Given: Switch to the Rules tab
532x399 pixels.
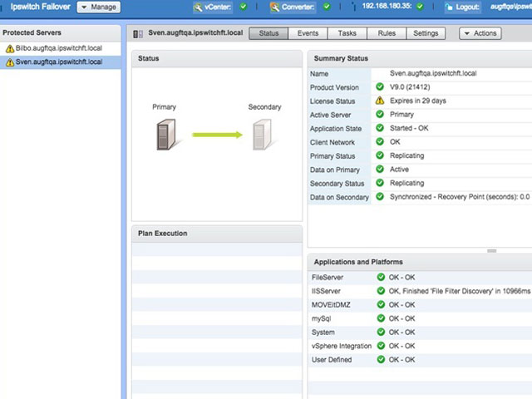Looking at the screenshot, I should coord(387,33).
